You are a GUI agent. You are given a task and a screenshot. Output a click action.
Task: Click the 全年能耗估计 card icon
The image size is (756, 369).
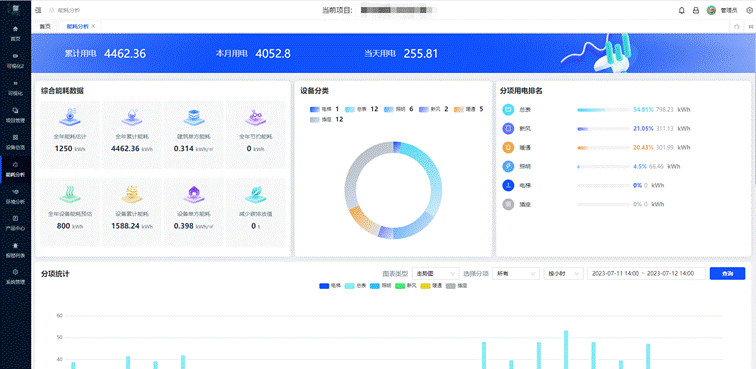click(x=70, y=117)
